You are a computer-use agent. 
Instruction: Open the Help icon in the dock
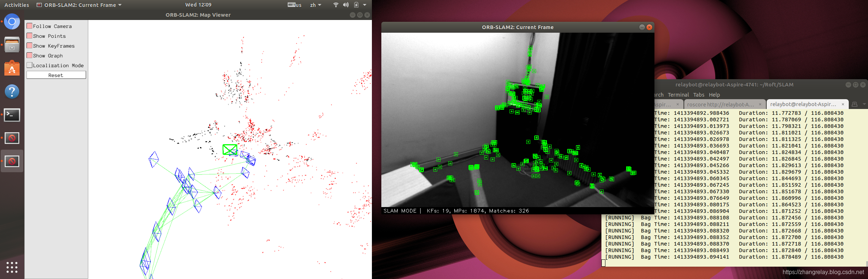12,92
